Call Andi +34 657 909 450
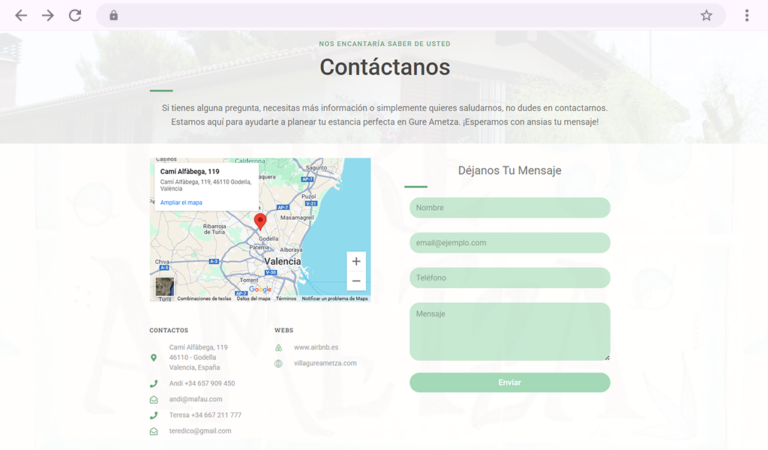The height and width of the screenshot is (450, 768). pos(202,383)
